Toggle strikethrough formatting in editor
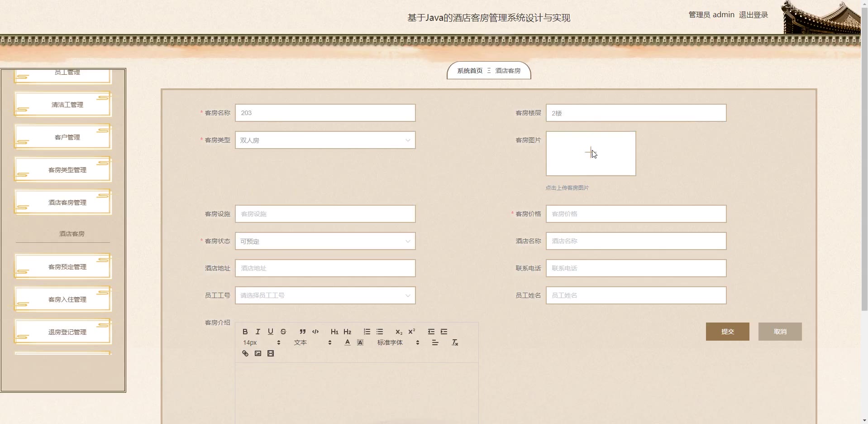 (x=283, y=332)
